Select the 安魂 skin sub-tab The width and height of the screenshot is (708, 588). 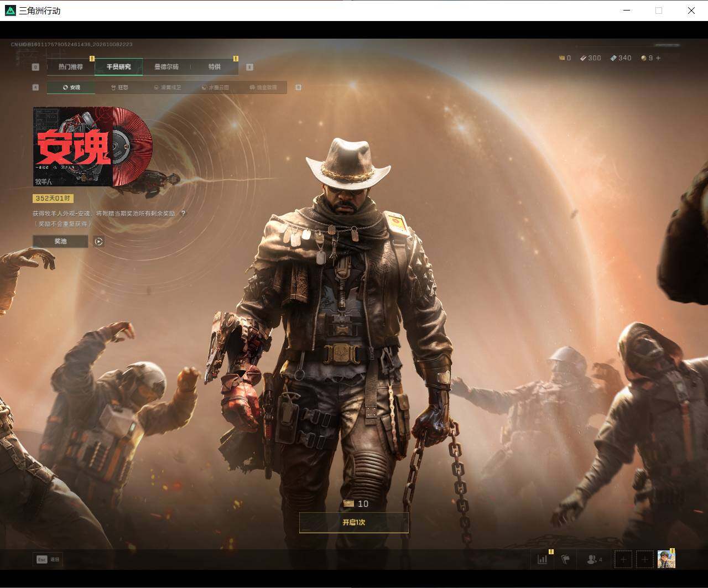tap(71, 87)
